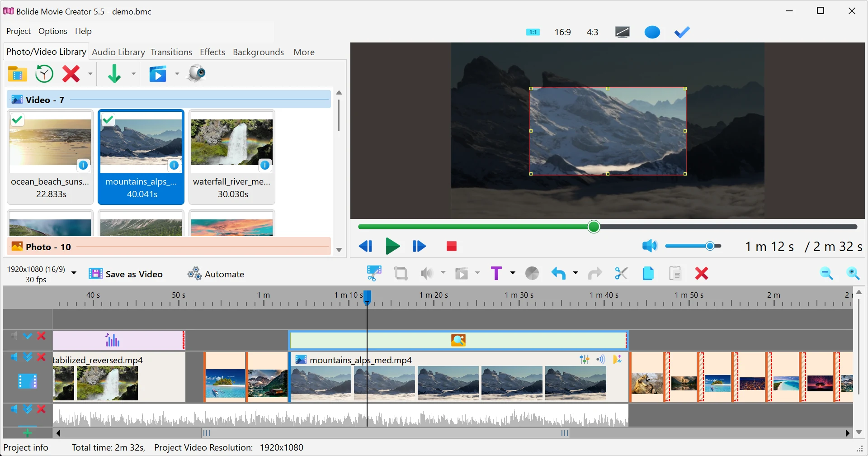Click the webcam capture icon
Viewport: 868px width, 456px height.
coord(197,74)
